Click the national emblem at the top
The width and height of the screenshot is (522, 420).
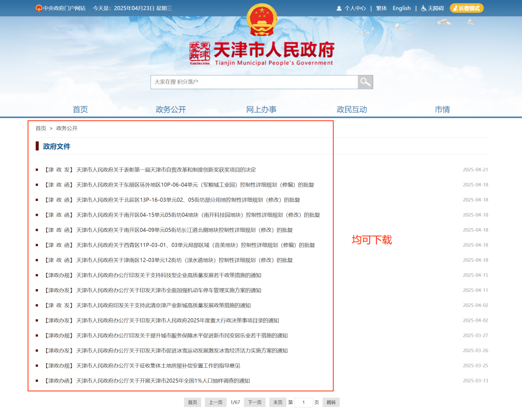pos(262,20)
